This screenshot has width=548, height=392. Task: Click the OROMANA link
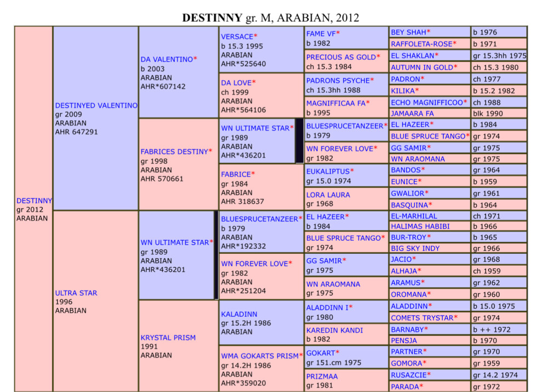point(409,294)
